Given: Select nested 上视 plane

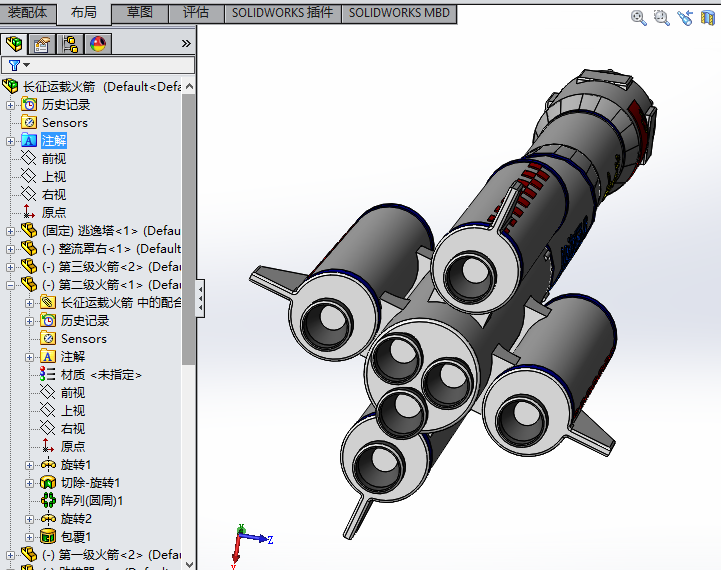Looking at the screenshot, I should [73, 411].
